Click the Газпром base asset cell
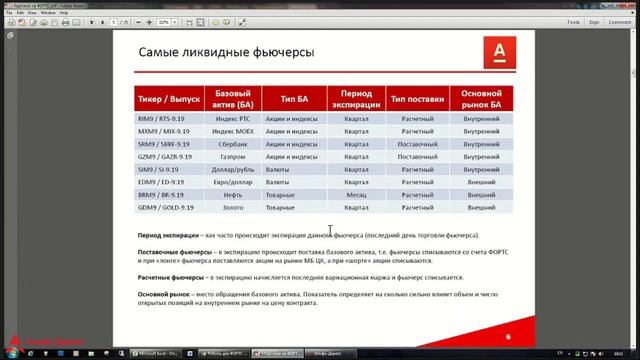 [233, 157]
